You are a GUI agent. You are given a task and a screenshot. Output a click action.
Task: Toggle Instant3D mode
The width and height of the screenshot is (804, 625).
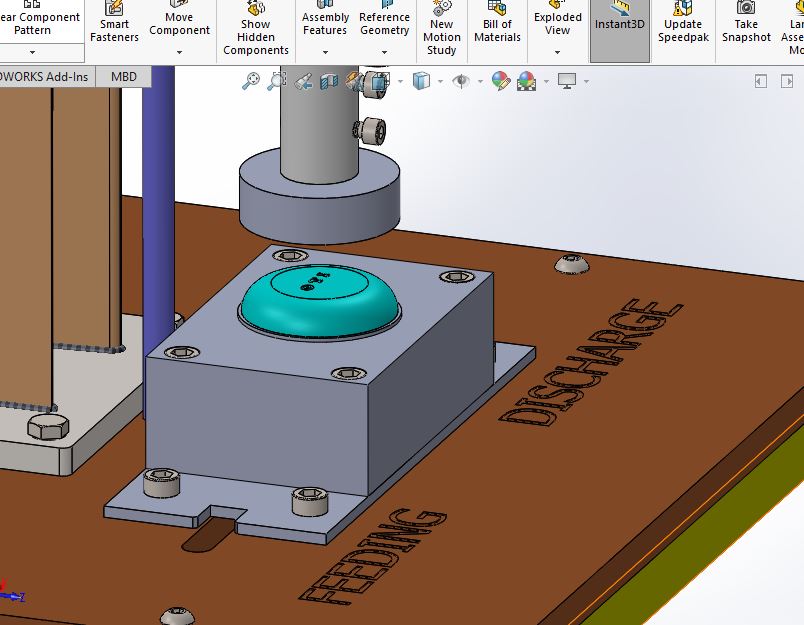point(620,30)
